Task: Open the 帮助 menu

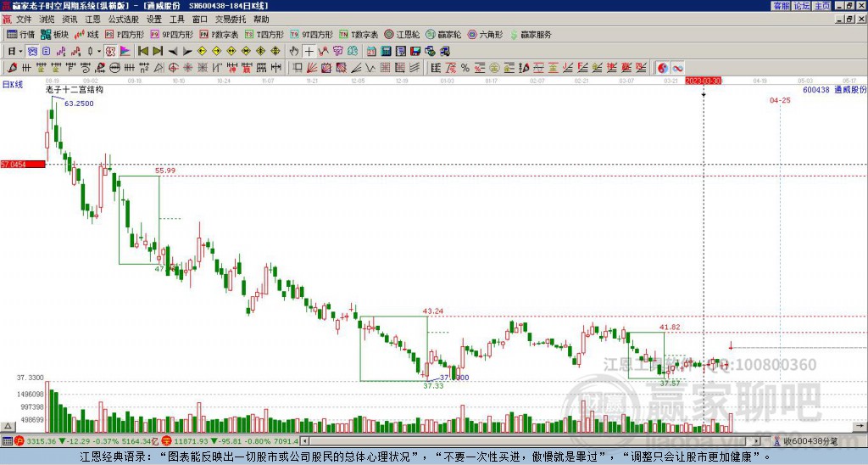Action: coord(261,20)
